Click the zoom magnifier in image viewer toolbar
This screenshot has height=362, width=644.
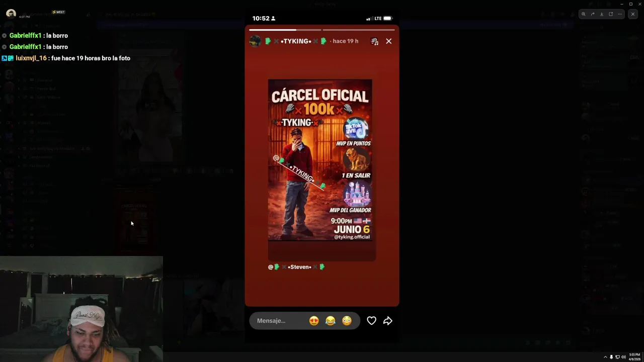[584, 14]
